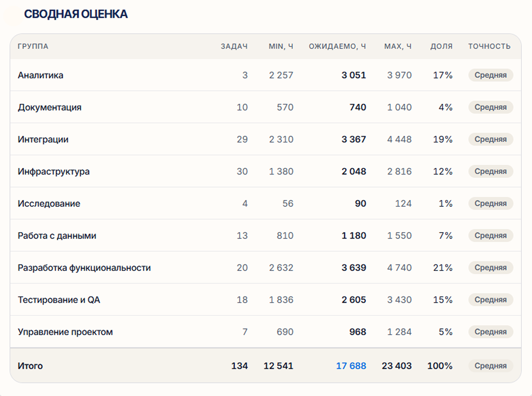Open the Интеграции group row
The height and width of the screenshot is (396, 532).
coord(266,139)
